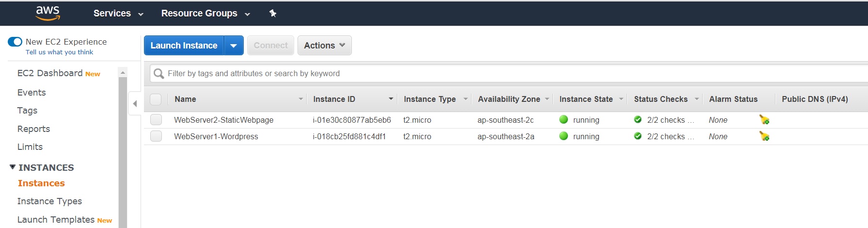The image size is (868, 228).
Task: Open the Launch Instance dropdown arrow
Action: pos(234,46)
